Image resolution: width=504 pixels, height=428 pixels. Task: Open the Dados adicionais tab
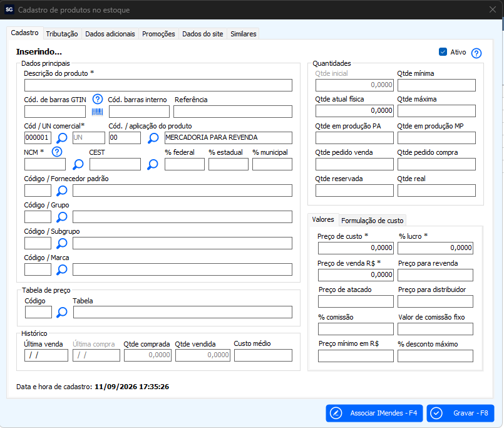[x=110, y=34]
